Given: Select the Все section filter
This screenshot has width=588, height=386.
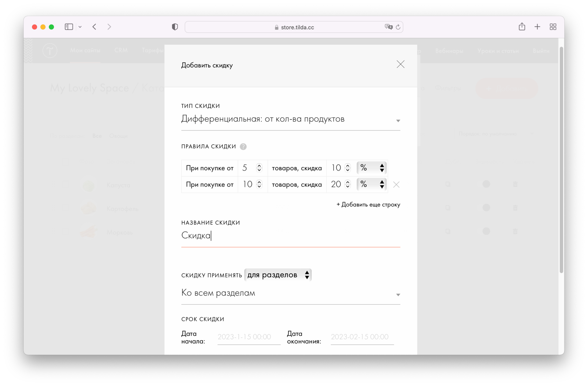Looking at the screenshot, I should point(97,136).
